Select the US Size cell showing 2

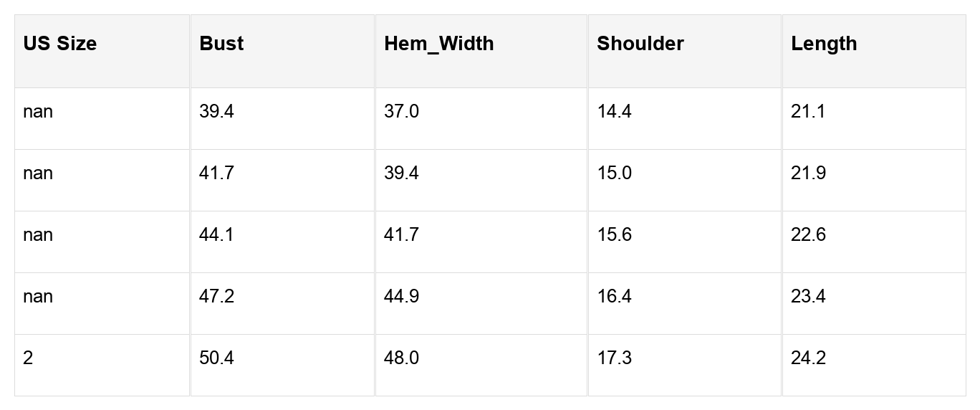28,358
